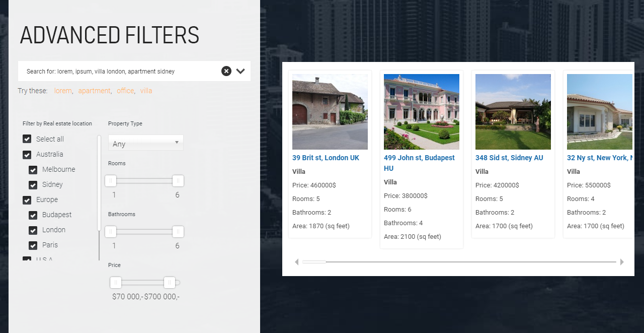Uncheck the Budapest checkbox

[x=33, y=215]
